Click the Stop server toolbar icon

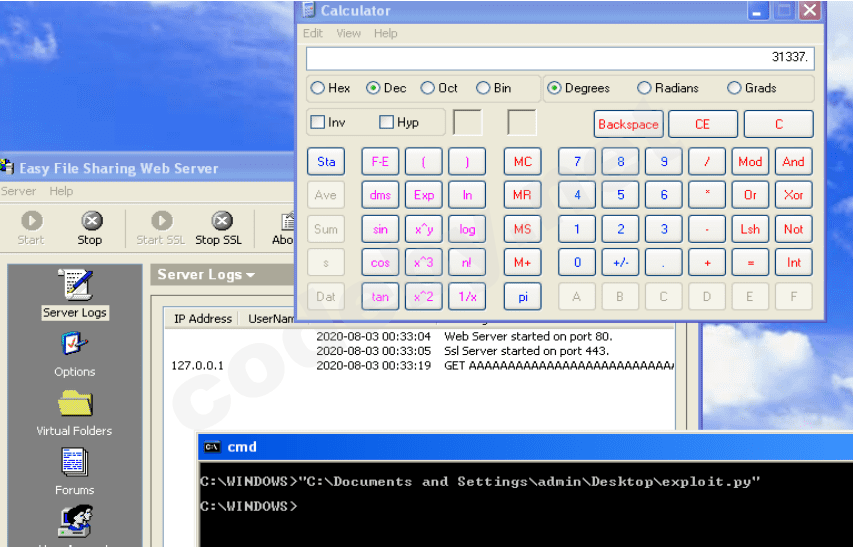[x=91, y=221]
